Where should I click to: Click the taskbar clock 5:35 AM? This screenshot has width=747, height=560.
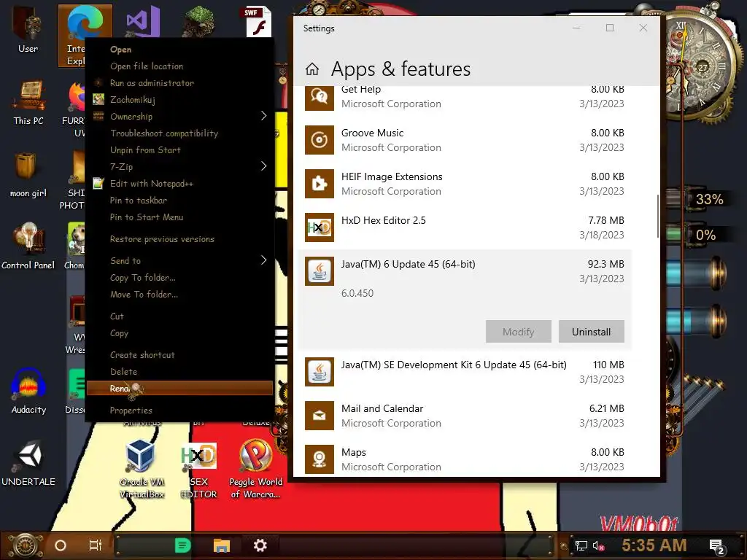[654, 545]
